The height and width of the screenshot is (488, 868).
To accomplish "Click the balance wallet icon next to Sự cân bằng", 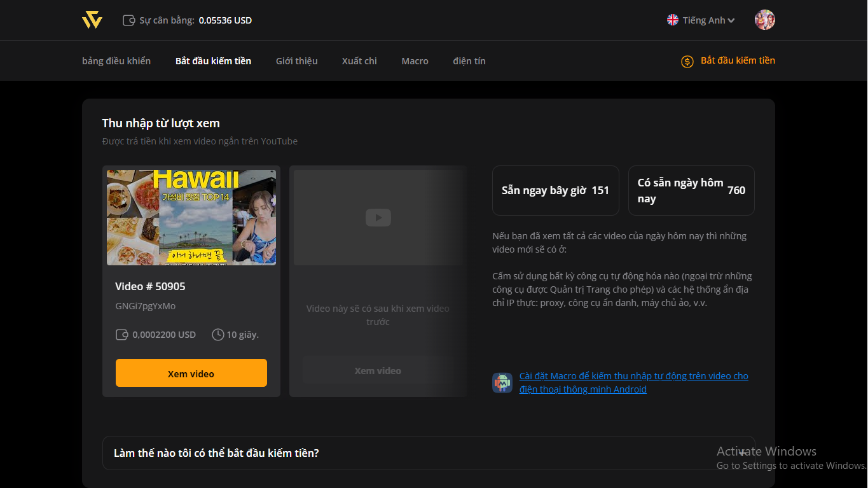I will [x=128, y=20].
